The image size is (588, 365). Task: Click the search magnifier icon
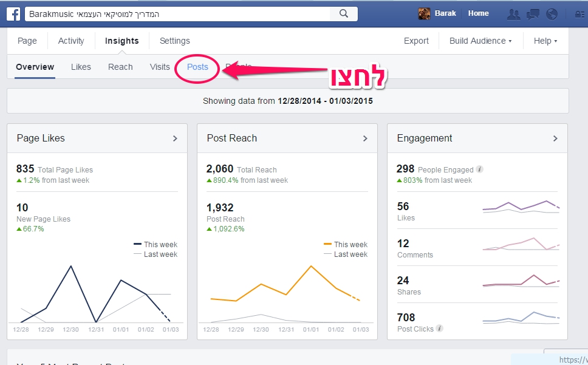343,14
